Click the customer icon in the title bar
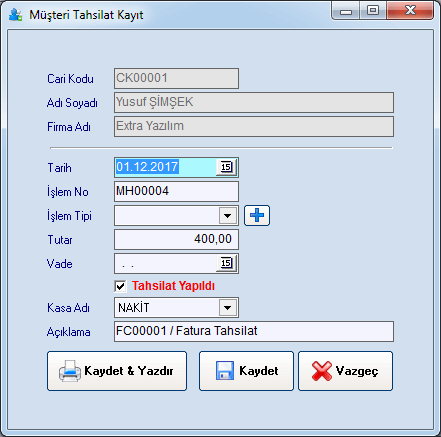The image size is (441, 437). tap(15, 15)
